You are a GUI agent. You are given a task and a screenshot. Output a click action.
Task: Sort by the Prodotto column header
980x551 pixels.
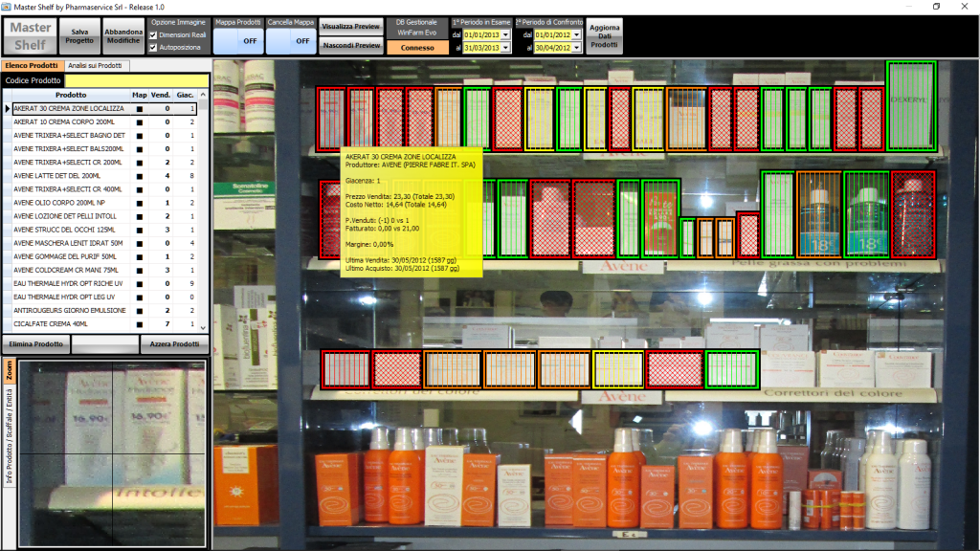71,95
